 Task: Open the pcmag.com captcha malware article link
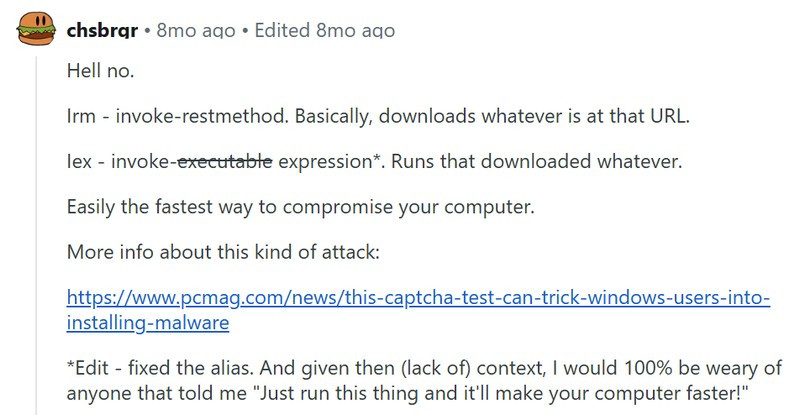(x=418, y=298)
